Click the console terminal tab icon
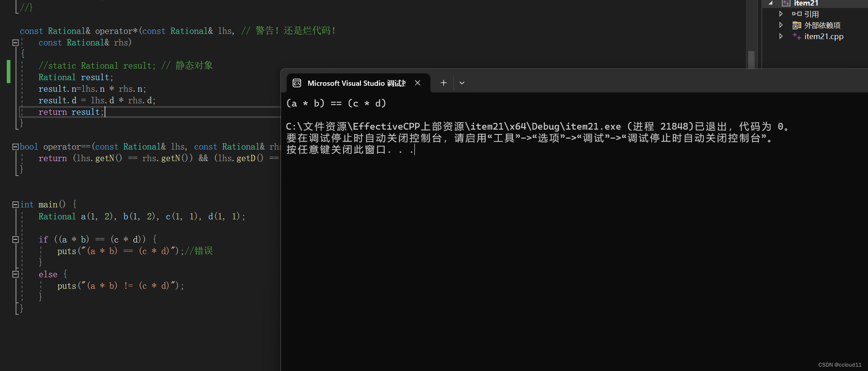The height and width of the screenshot is (371, 868). [297, 83]
